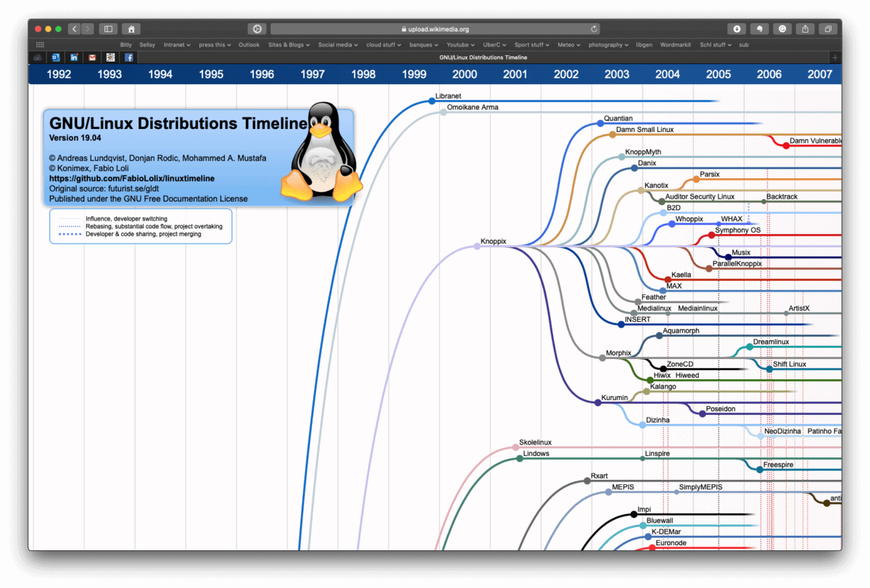
Task: Expand the cloud stuff bookmarks folder
Action: tap(384, 45)
